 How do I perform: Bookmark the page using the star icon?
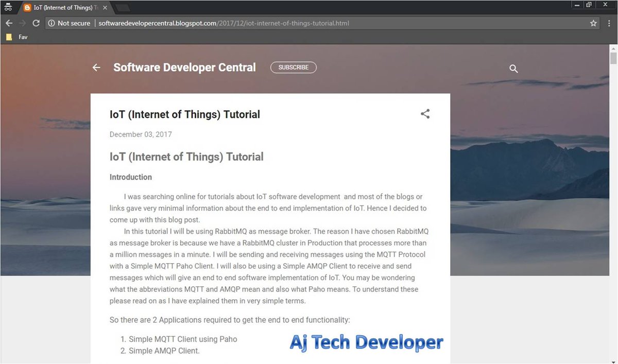(593, 23)
